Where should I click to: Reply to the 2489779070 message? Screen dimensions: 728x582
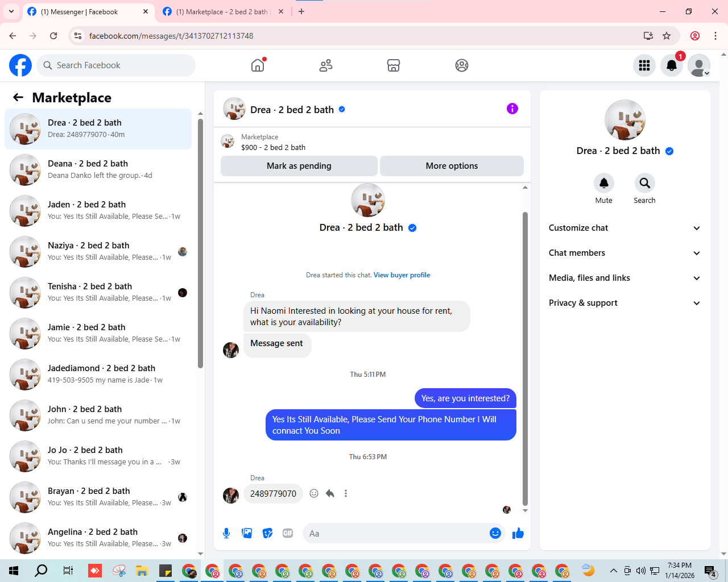330,493
